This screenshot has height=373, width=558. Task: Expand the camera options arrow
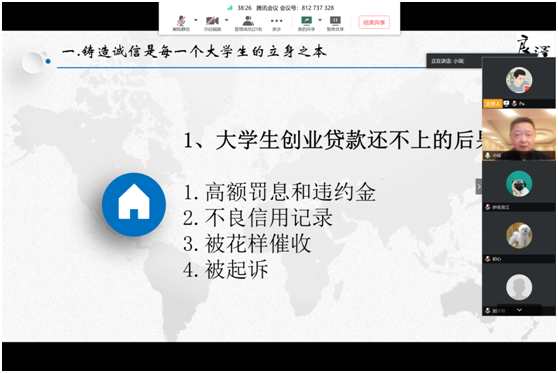[x=227, y=20]
